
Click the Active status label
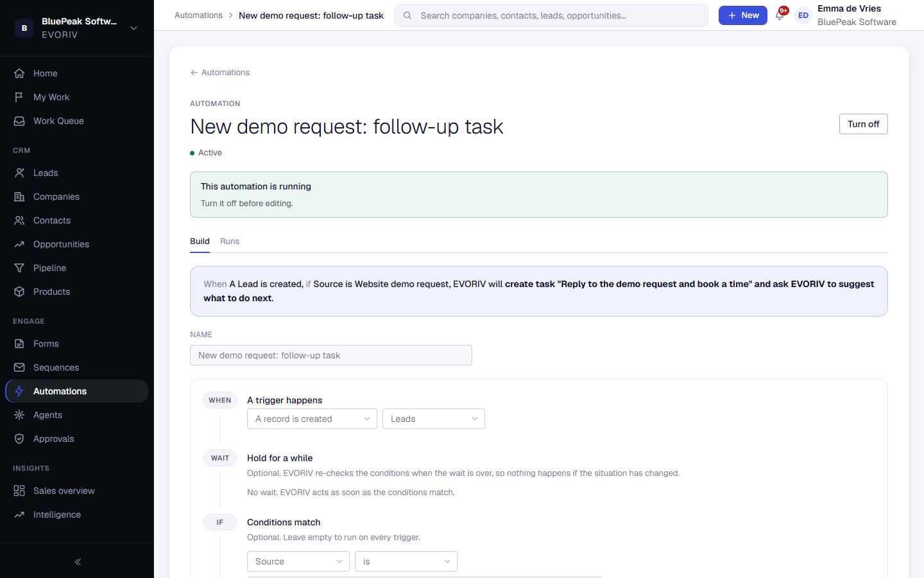click(210, 153)
